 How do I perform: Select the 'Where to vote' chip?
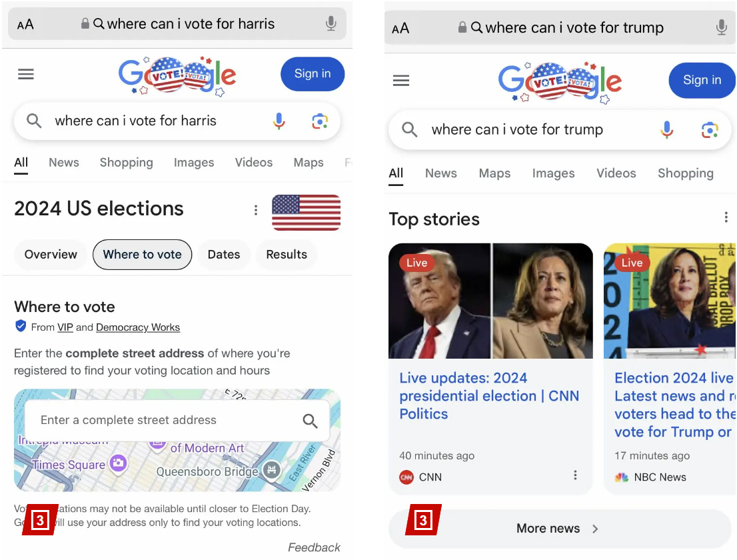pyautogui.click(x=142, y=255)
